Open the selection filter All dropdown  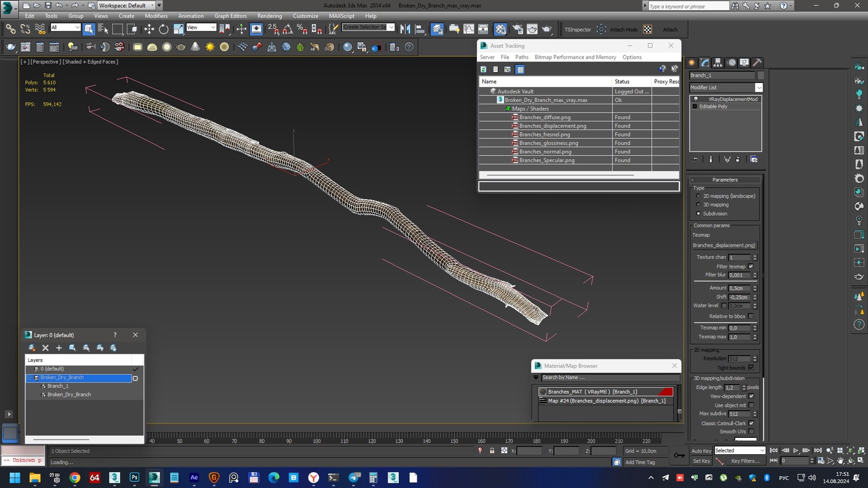click(x=65, y=28)
